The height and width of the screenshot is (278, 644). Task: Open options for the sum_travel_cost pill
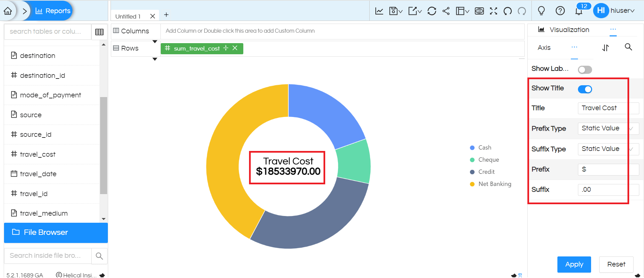[x=225, y=48]
